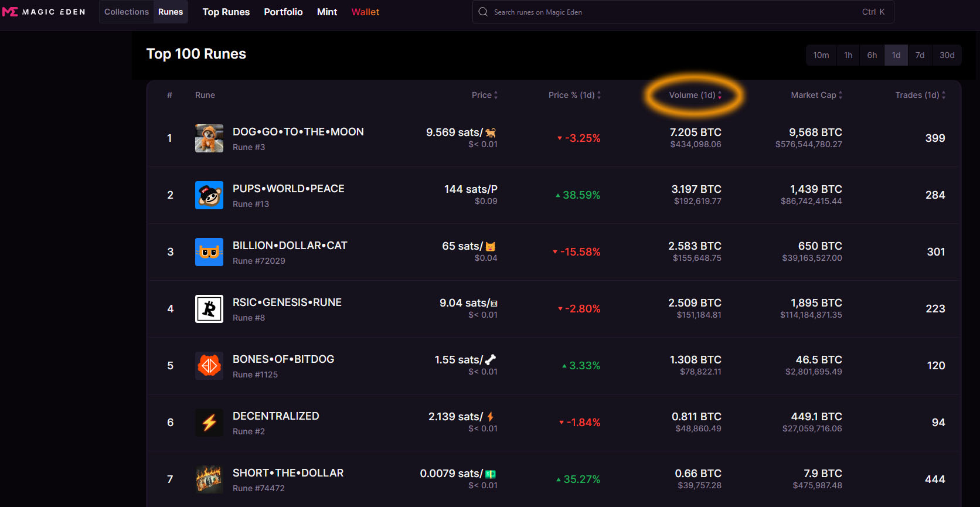Click the Rune #72029 label
Viewport: 980px width, 507px height.
click(x=259, y=261)
